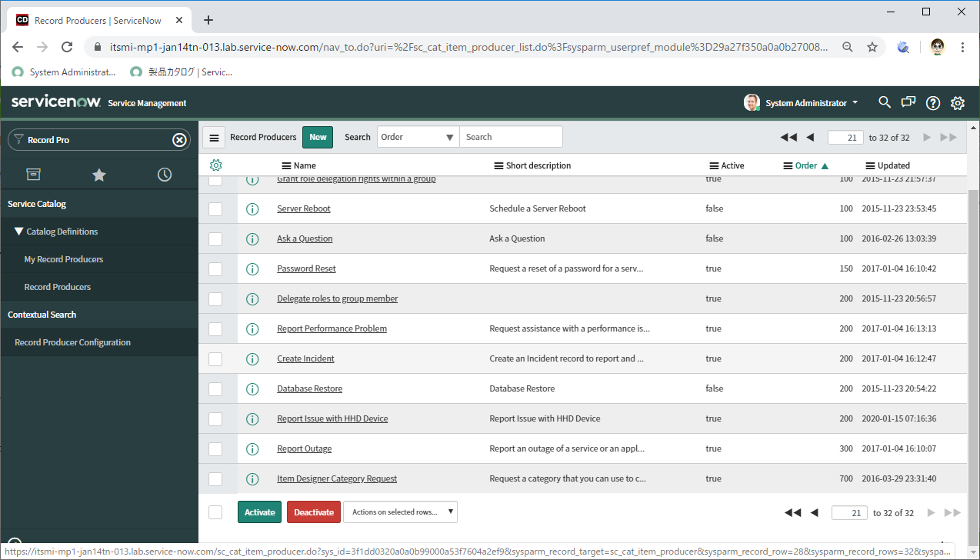Open the list context menu hamburger icon
Screen dimensions: 980x560
[x=214, y=137]
